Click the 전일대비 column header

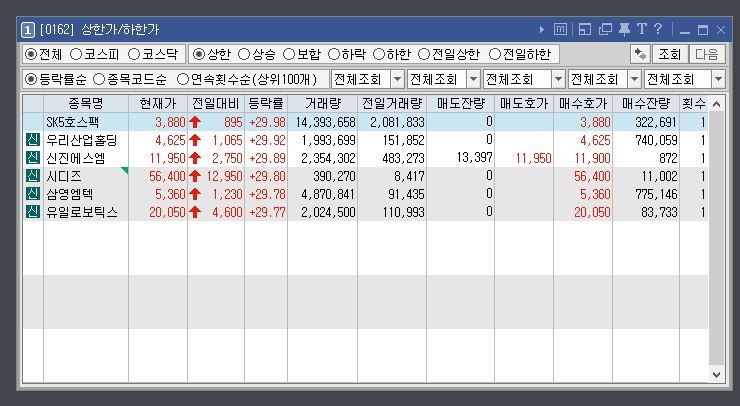(x=216, y=104)
